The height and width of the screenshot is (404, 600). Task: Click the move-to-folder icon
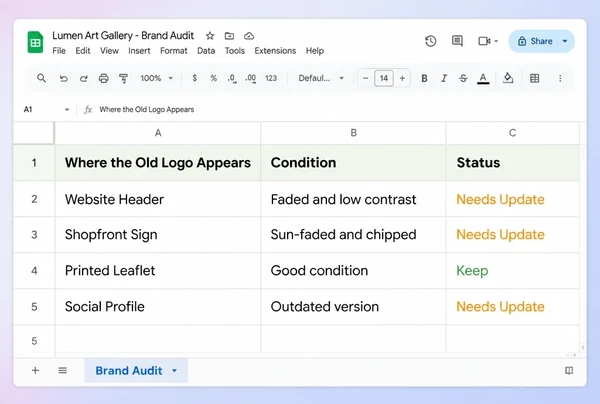229,36
